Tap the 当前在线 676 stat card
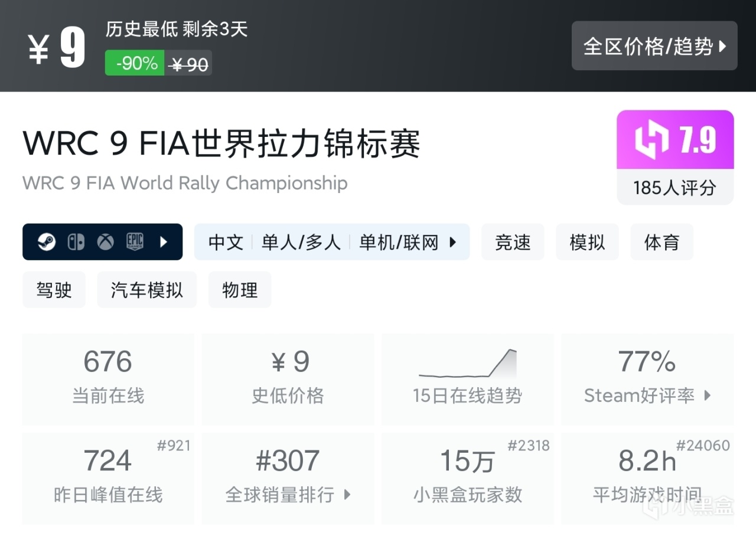Image resolution: width=756 pixels, height=533 pixels. [108, 379]
